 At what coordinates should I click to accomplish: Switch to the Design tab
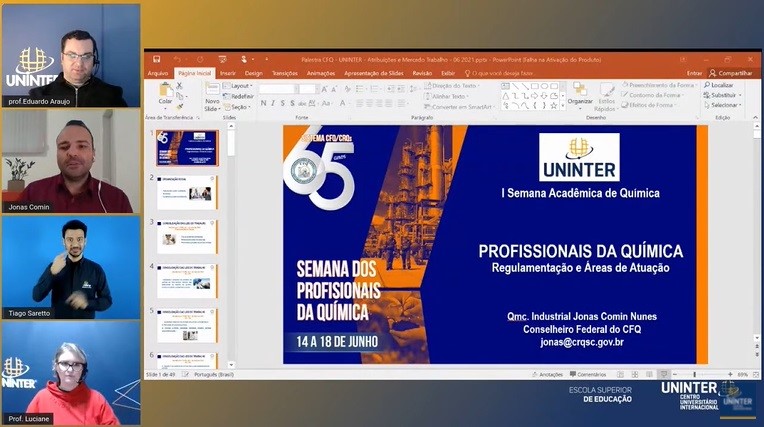pyautogui.click(x=254, y=73)
